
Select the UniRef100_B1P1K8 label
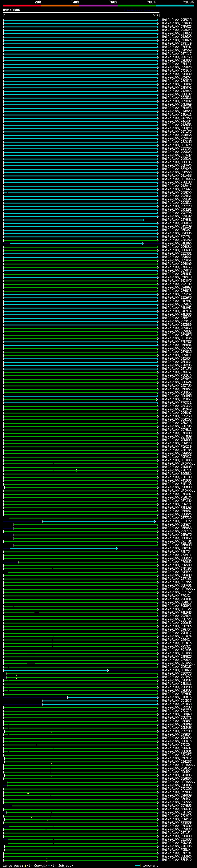tap(177, 484)
